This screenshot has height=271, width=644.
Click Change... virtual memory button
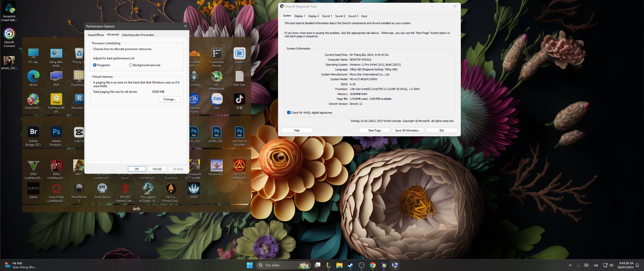[169, 99]
